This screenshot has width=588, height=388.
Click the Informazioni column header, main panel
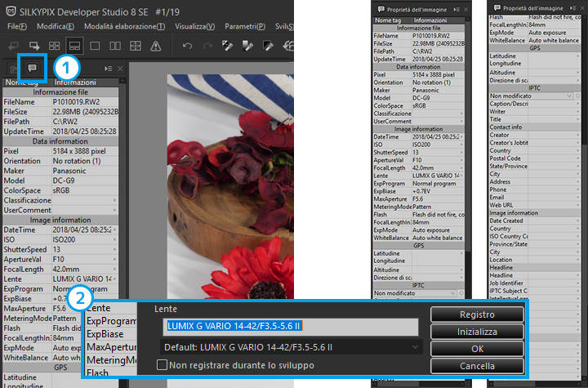85,83
